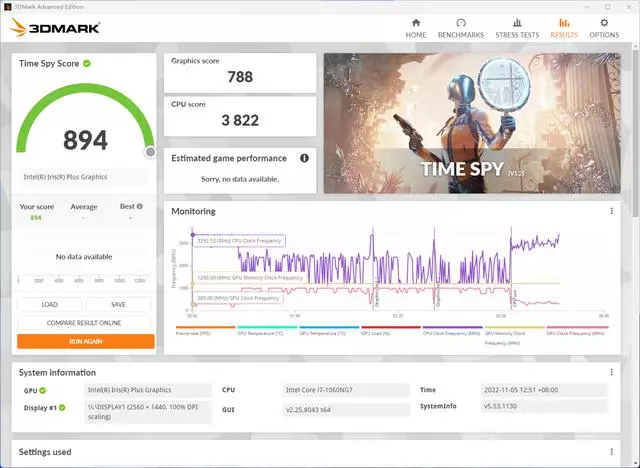Open the OPTIONS tab
Screen dimensions: 640x468
604,29
